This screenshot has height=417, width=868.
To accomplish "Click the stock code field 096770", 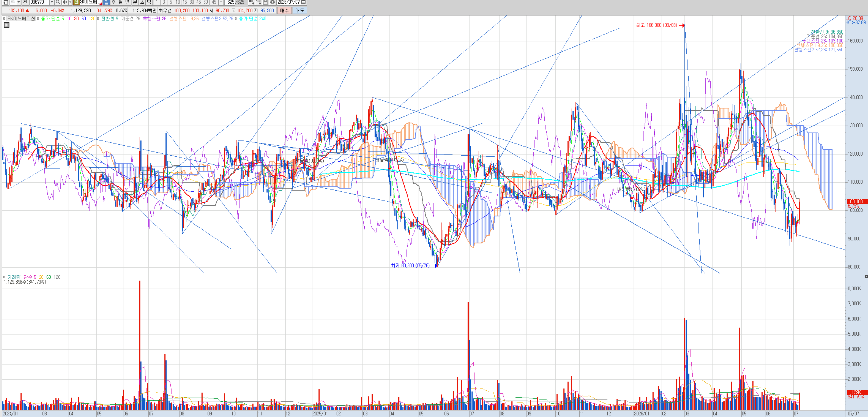I will (x=40, y=2).
